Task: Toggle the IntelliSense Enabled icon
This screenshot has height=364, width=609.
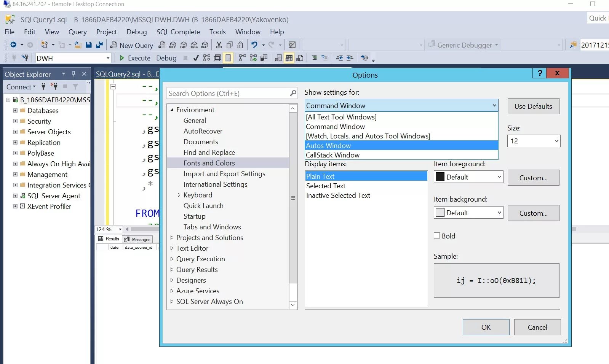Action: click(x=228, y=58)
